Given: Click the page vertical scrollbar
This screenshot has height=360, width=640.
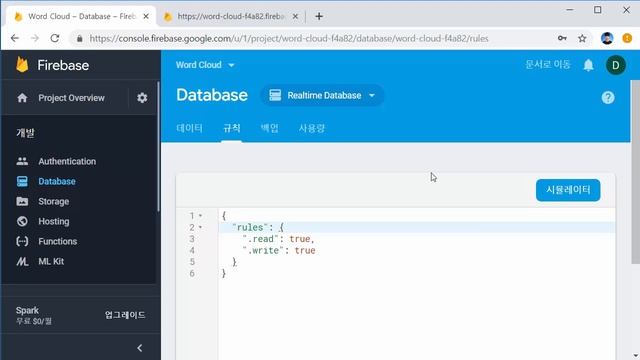Looking at the screenshot, I should [635, 171].
